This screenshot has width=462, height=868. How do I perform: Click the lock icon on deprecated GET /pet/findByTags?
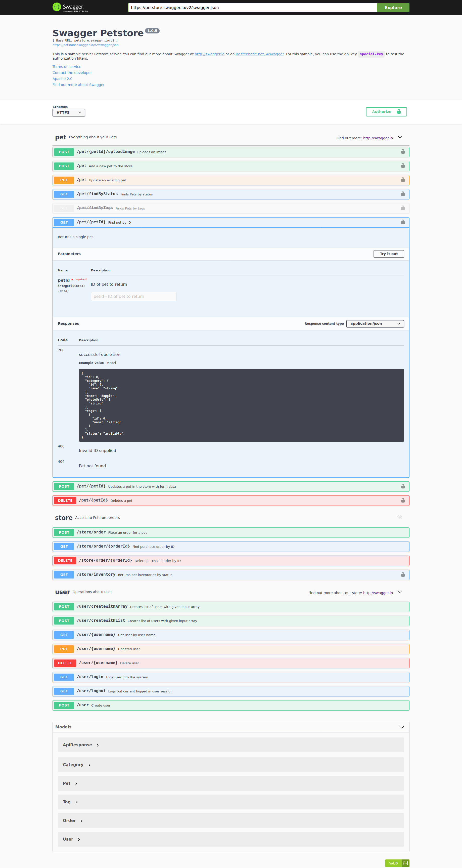pyautogui.click(x=403, y=208)
